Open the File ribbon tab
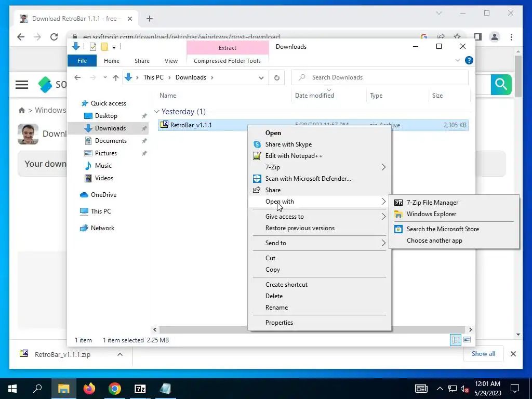This screenshot has width=532, height=399. tap(82, 61)
